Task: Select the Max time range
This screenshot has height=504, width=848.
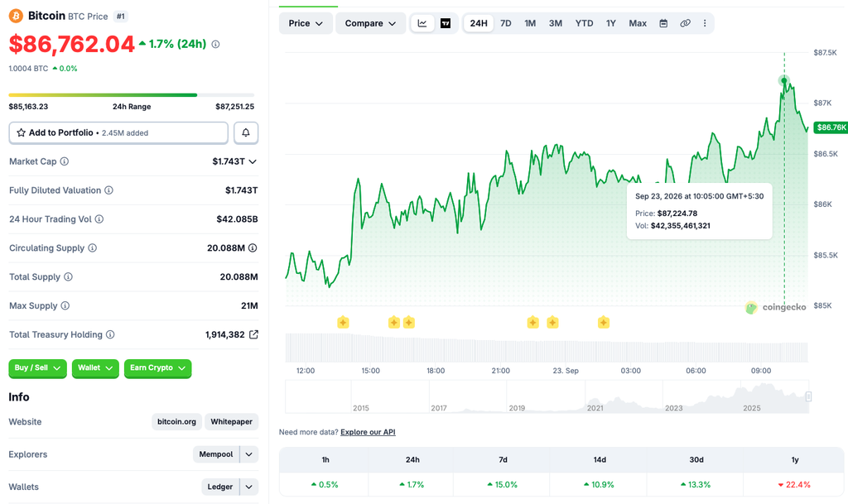Action: (638, 23)
